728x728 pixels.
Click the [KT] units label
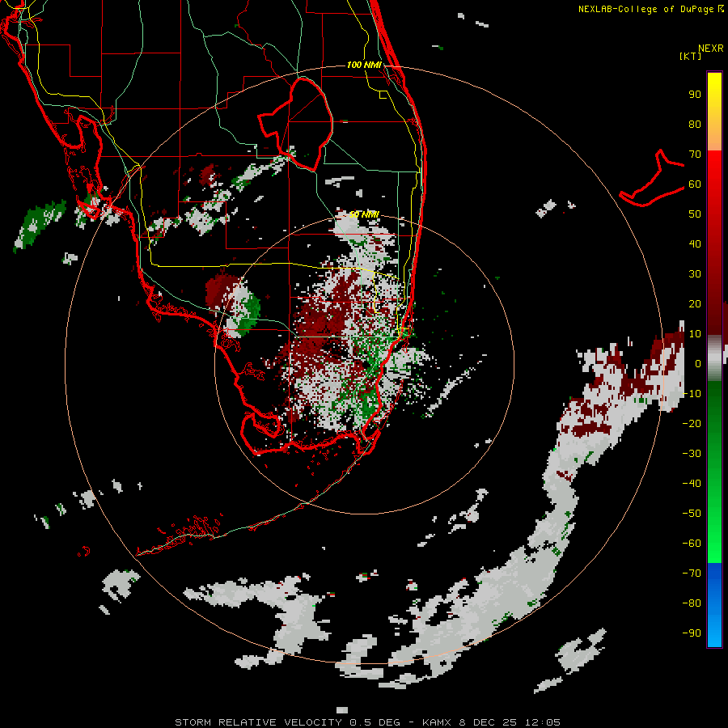pos(691,56)
